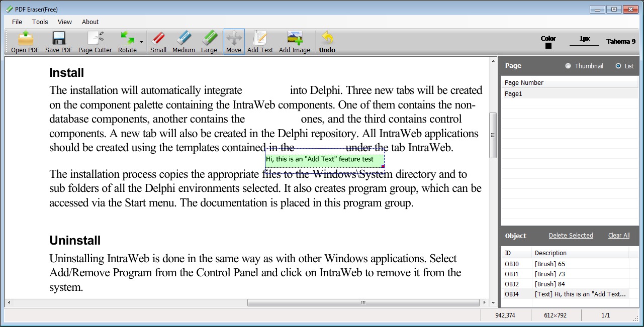
Task: Activate the Large eraser
Action: [209, 41]
